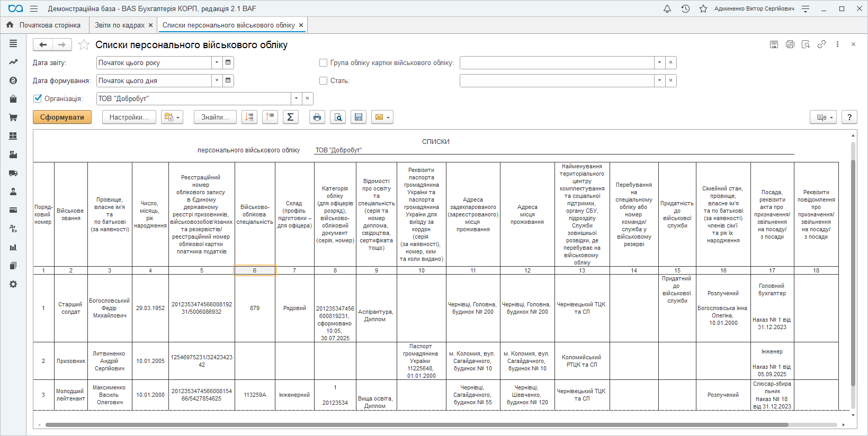Expand the Дата звіту dropdown
Screen dimensions: 868x436
click(x=217, y=63)
